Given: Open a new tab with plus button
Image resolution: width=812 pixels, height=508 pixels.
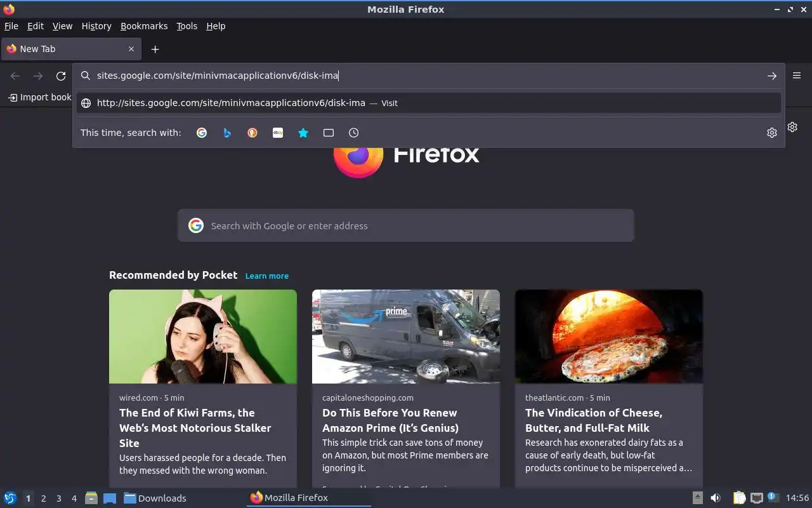Looking at the screenshot, I should coord(155,49).
